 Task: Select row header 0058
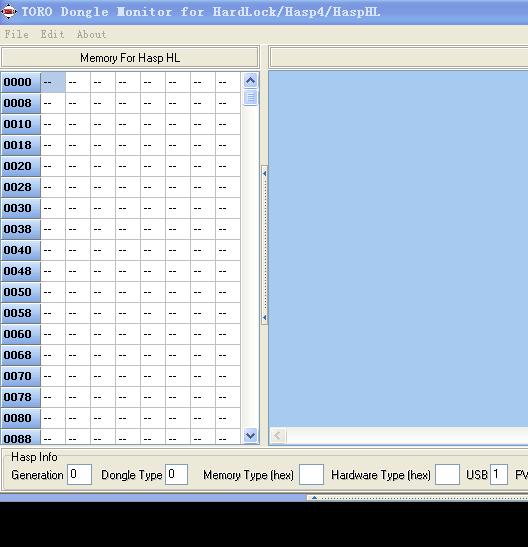coord(21,313)
